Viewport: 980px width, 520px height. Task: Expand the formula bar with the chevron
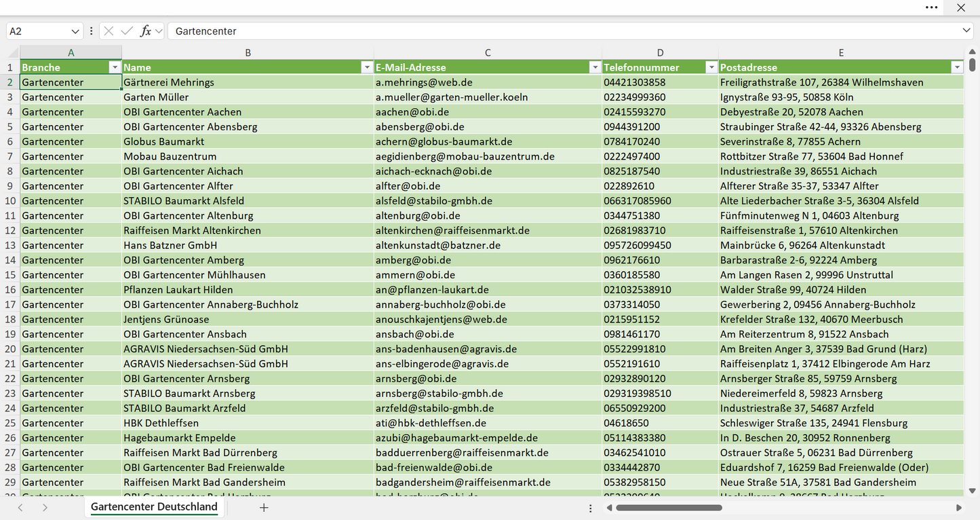pyautogui.click(x=966, y=31)
